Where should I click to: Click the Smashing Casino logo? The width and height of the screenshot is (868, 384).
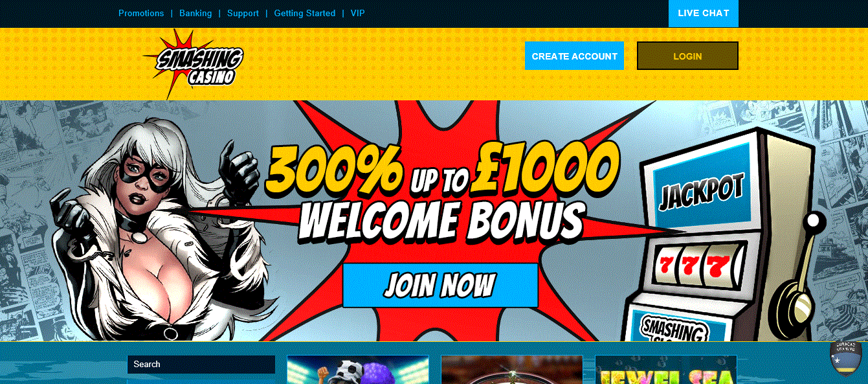click(193, 64)
